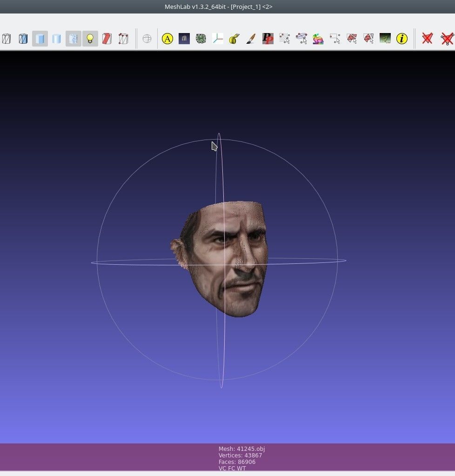Viewport: 455px width, 476px height.
Task: Select the Z-painting brush tool
Action: click(x=250, y=39)
